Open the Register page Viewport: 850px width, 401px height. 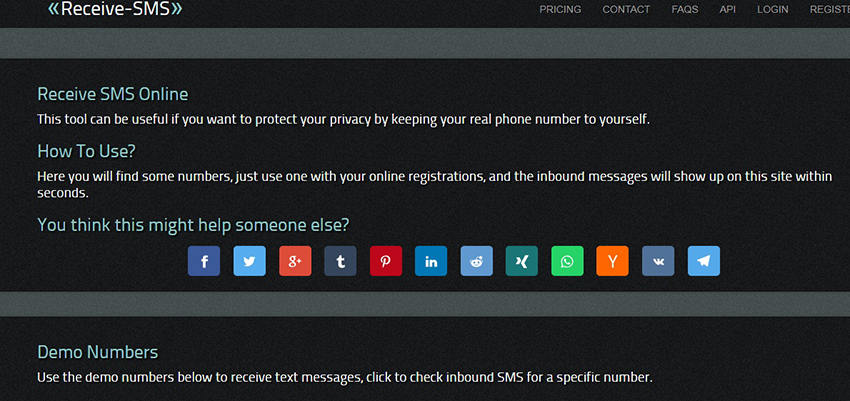click(829, 9)
